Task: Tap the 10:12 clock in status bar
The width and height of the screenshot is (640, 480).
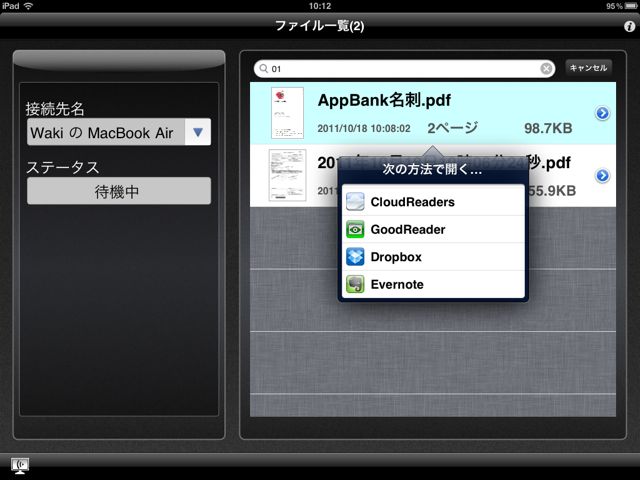Action: [320, 6]
